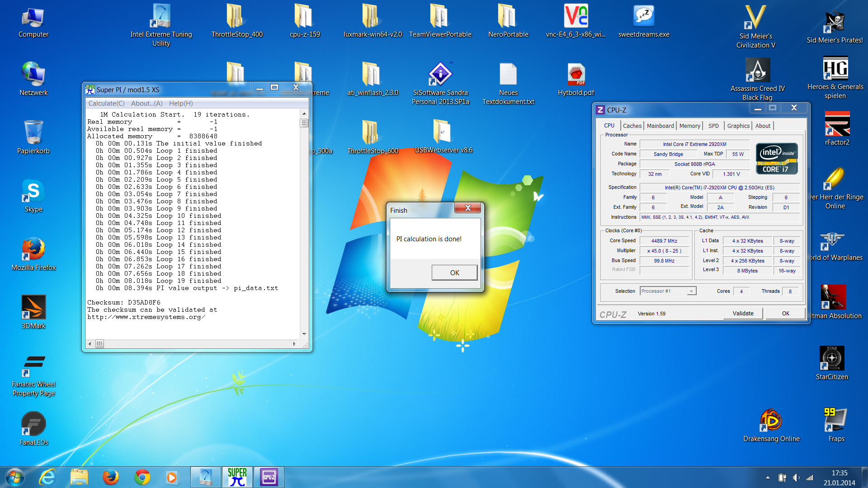Open Super PI Calculate(C) menu

(x=106, y=103)
